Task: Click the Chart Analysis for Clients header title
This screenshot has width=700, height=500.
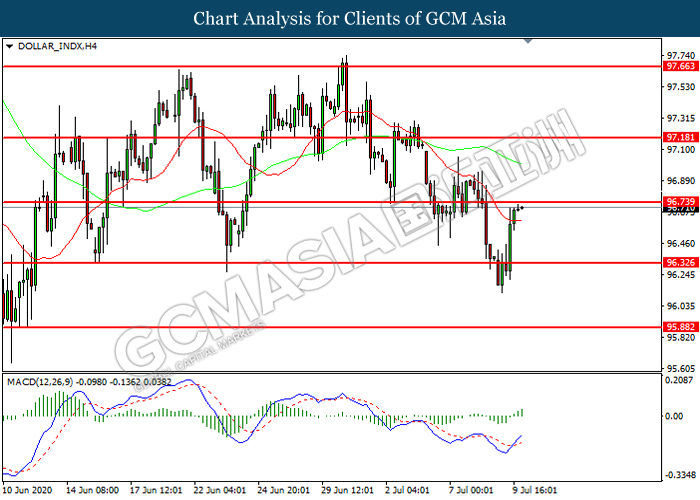Action: 350,18
